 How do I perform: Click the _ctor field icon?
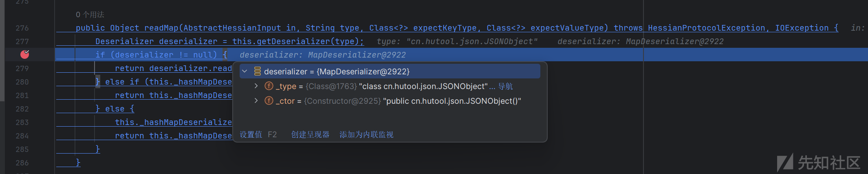(269, 101)
